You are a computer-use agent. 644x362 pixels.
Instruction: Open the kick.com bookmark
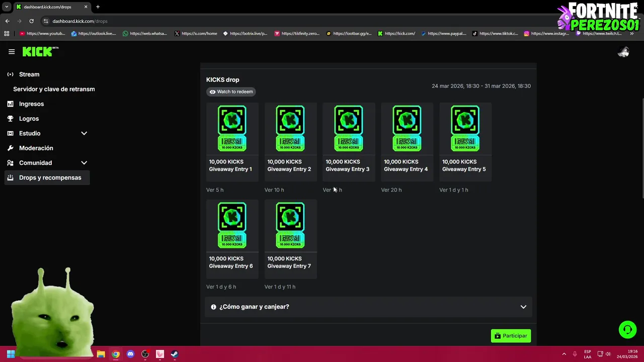[396, 34]
